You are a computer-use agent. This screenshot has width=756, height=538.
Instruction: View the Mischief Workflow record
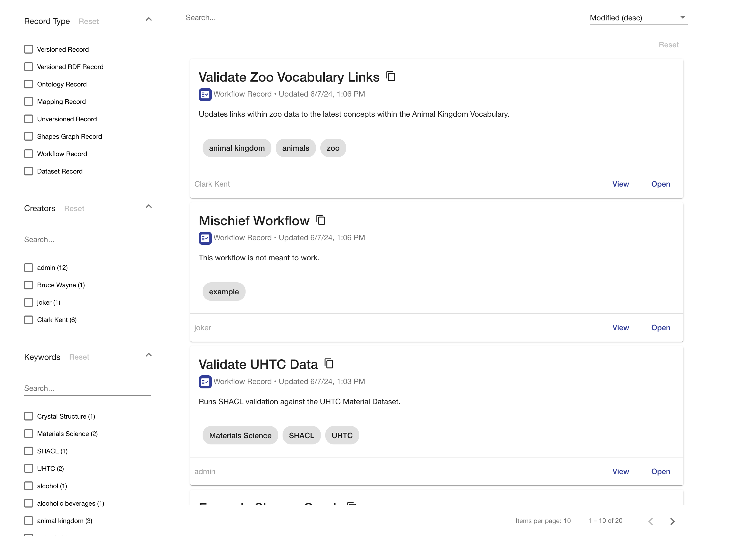pyautogui.click(x=620, y=328)
